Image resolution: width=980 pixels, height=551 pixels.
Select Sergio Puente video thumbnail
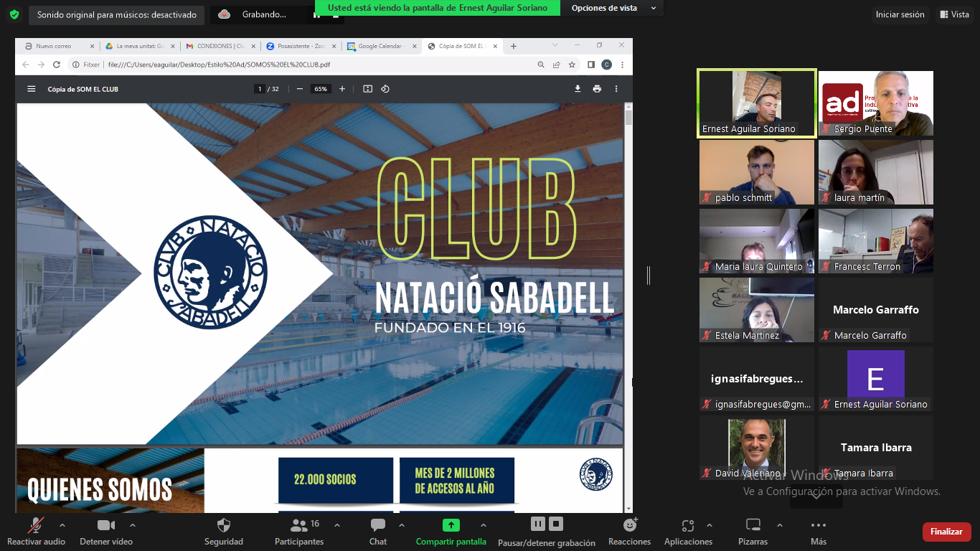[876, 103]
